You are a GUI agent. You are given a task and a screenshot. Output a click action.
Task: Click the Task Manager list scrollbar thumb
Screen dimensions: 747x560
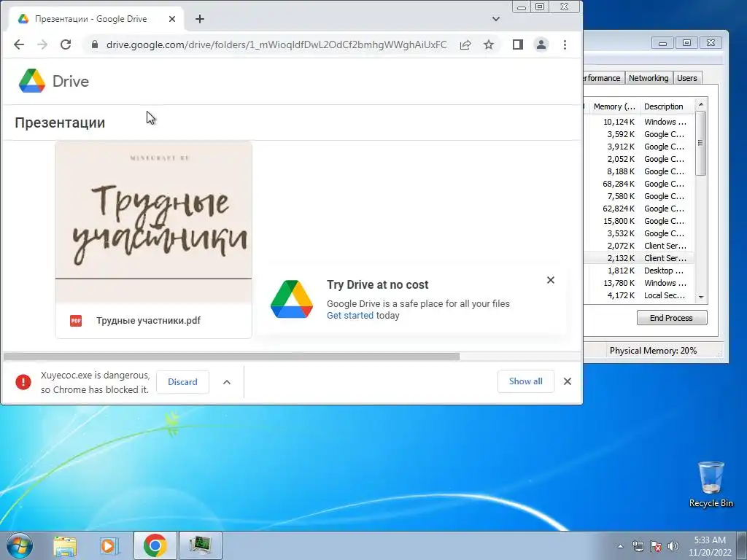[x=701, y=144]
